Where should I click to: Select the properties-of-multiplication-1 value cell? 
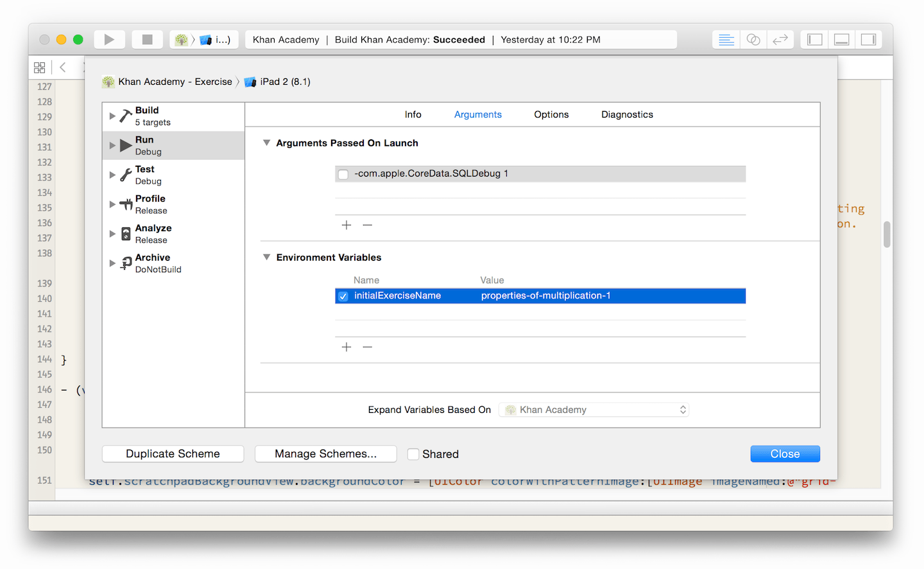click(546, 295)
